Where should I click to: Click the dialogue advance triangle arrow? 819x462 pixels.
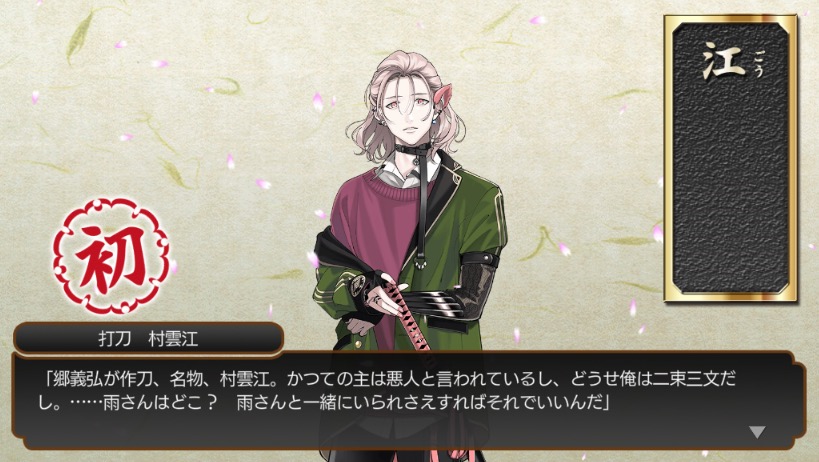pos(757,431)
